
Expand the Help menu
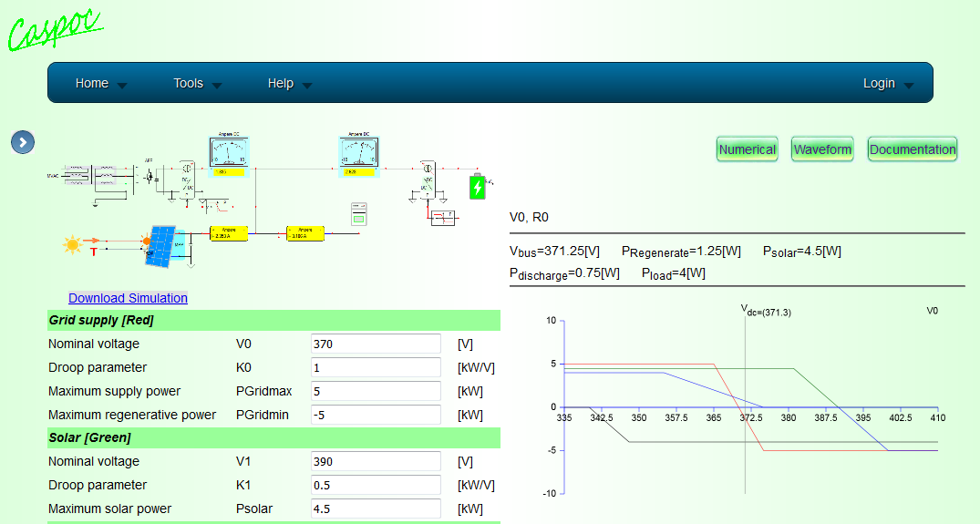click(289, 83)
